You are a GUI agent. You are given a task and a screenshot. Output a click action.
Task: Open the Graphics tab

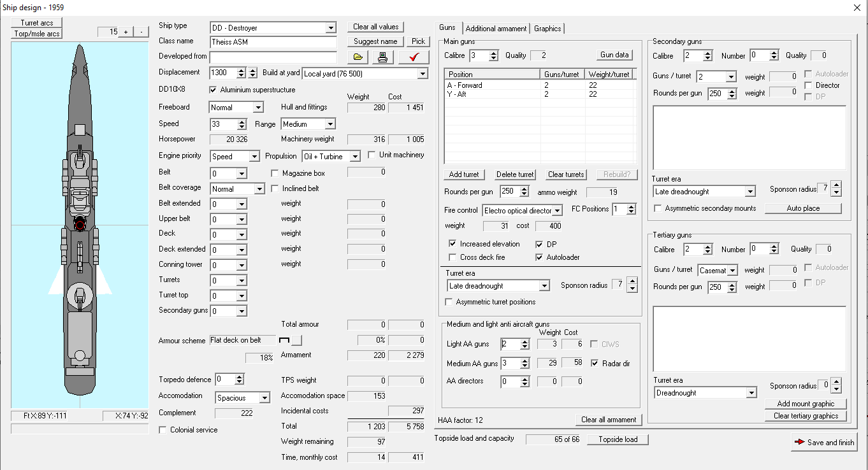[547, 29]
